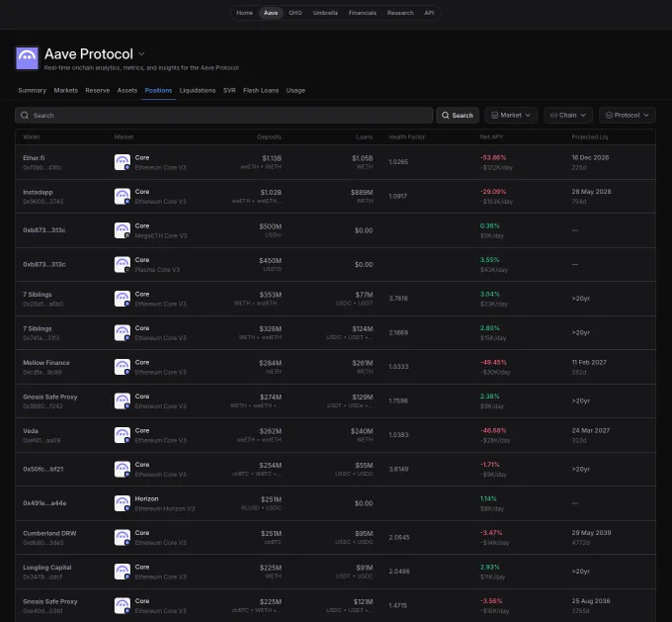Click the market icon in Instadapp row
This screenshot has width=672, height=622.
click(123, 196)
